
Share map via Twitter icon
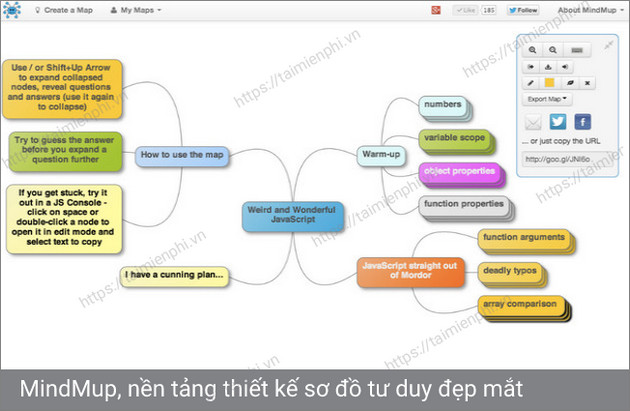pos(558,122)
